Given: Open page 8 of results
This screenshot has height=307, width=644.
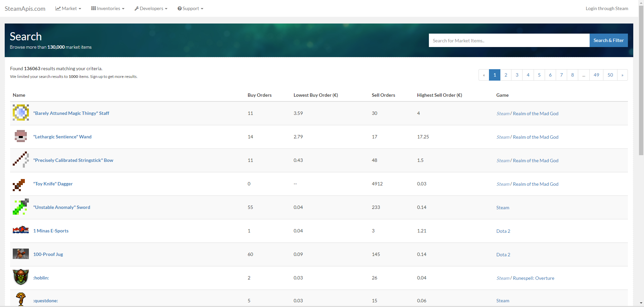Looking at the screenshot, I should pyautogui.click(x=572, y=75).
